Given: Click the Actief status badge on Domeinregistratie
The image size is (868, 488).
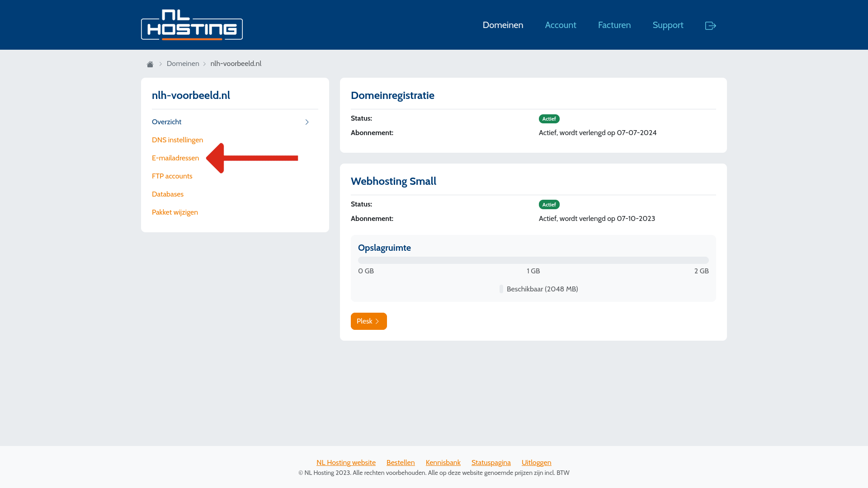Looking at the screenshot, I should point(548,118).
